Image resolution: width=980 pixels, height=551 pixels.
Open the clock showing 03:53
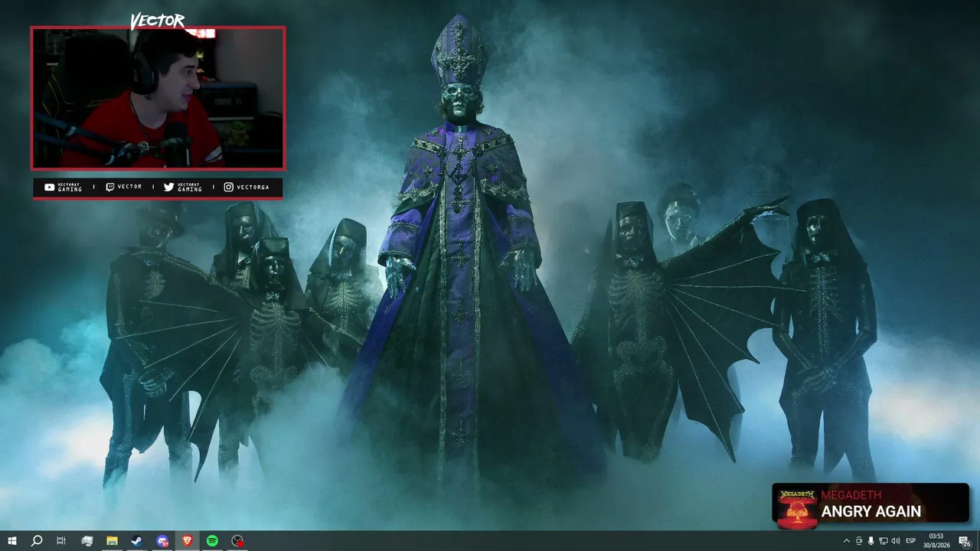click(938, 541)
